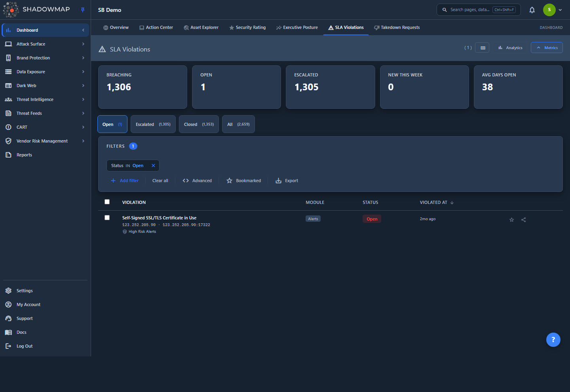Screen dimensions: 570x392
Task: Share the Self-Signed SSL violation
Action: point(523,220)
